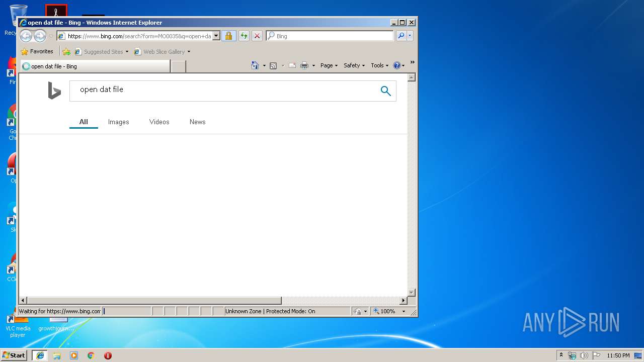This screenshot has width=644, height=362.
Task: Click the Bing logo
Action: (54, 91)
